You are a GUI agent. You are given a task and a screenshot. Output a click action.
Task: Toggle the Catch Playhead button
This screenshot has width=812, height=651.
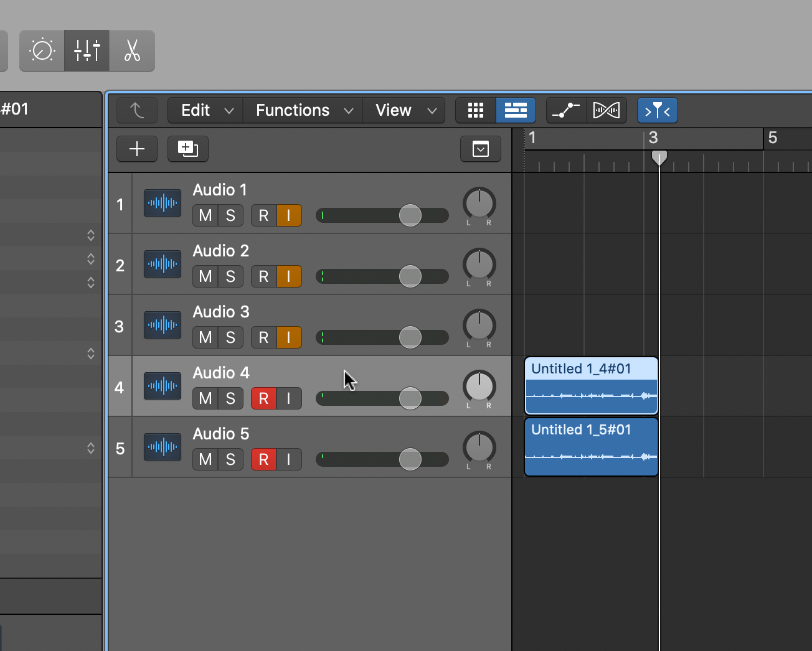[658, 111]
